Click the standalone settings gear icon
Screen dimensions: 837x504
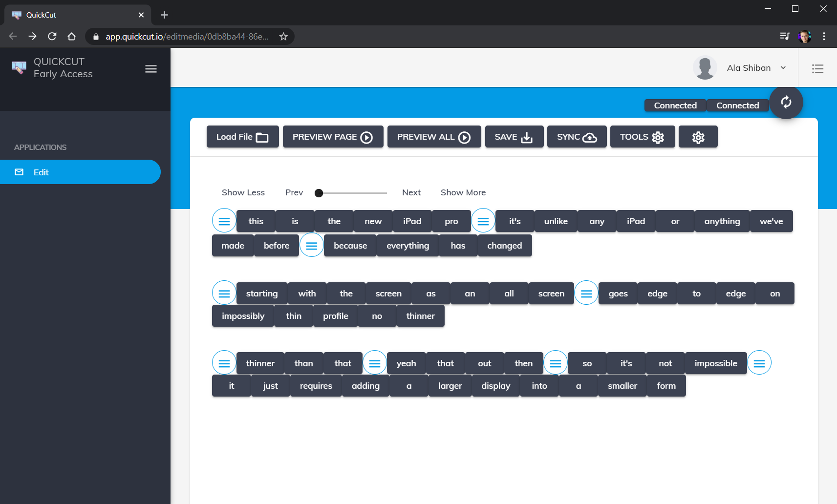coord(698,137)
